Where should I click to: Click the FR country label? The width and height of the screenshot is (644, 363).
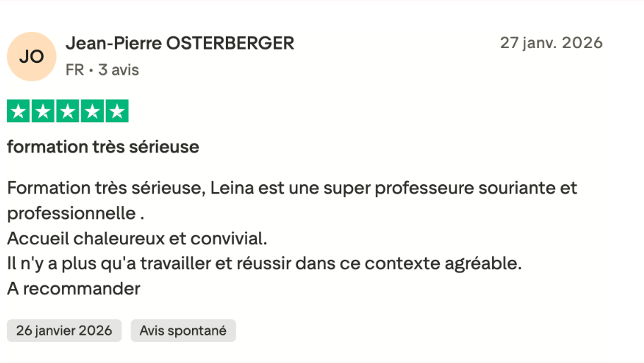[x=75, y=70]
